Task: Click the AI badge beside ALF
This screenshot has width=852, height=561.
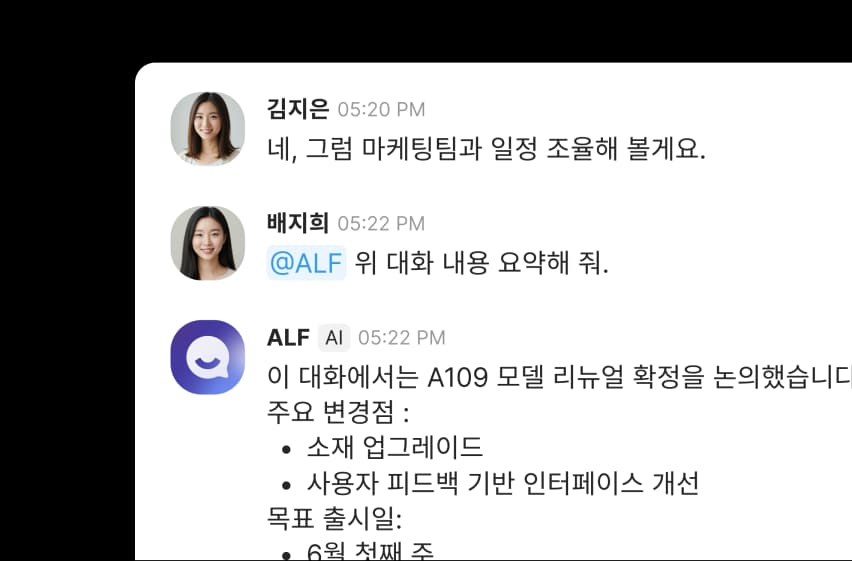Action: 334,338
